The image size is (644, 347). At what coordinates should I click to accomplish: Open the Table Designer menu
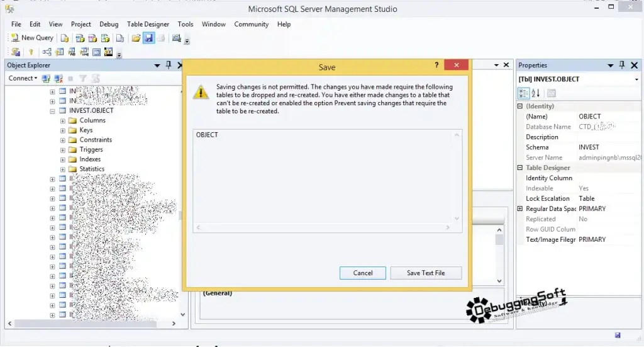click(148, 25)
